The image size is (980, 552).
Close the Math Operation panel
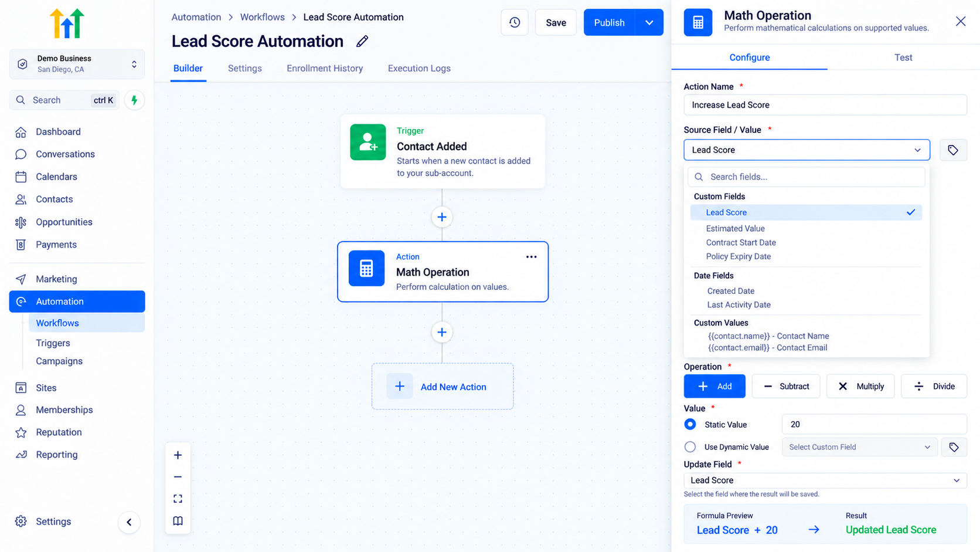[x=961, y=22]
